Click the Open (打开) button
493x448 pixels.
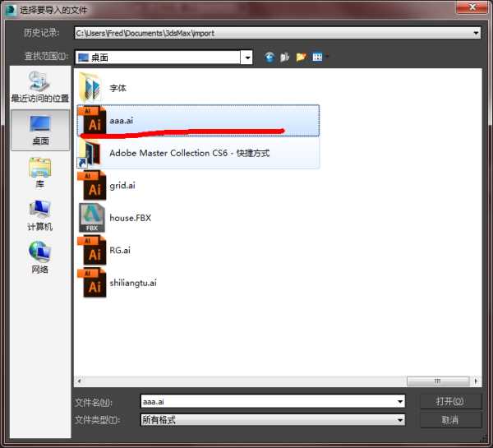coord(450,401)
